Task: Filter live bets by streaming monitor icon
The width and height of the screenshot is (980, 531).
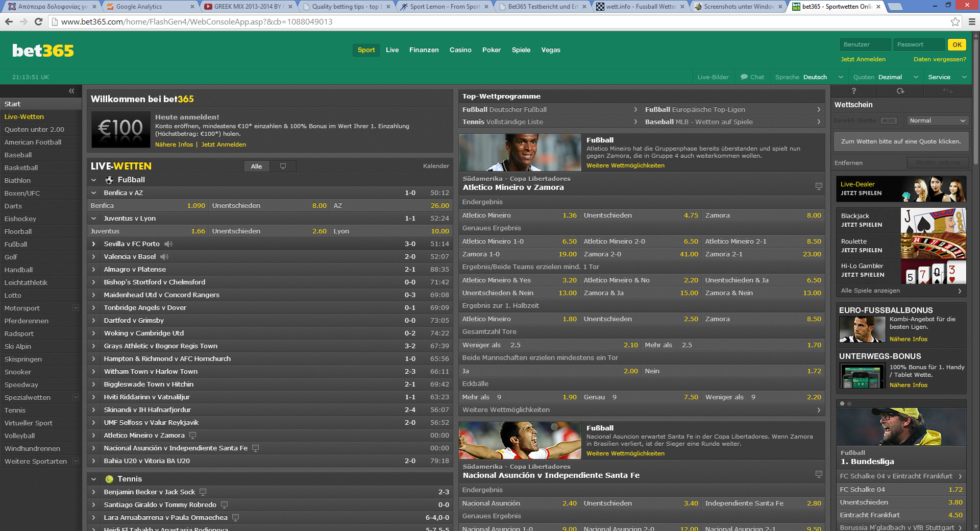Action: pyautogui.click(x=283, y=166)
